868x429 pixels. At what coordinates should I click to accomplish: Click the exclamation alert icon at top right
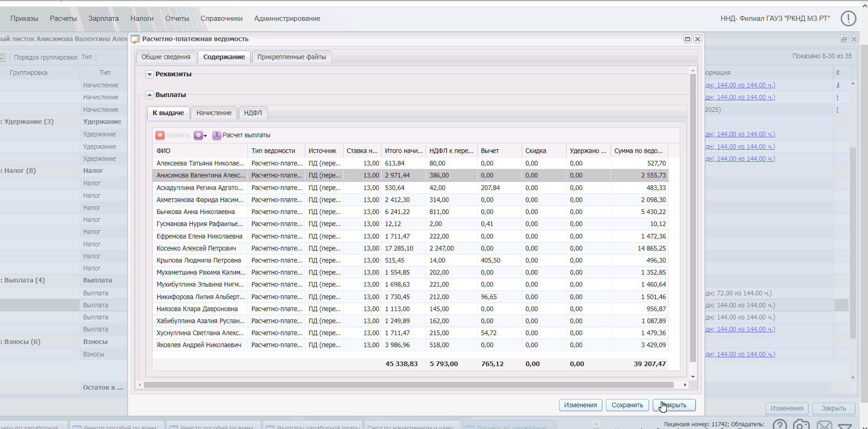(848, 18)
